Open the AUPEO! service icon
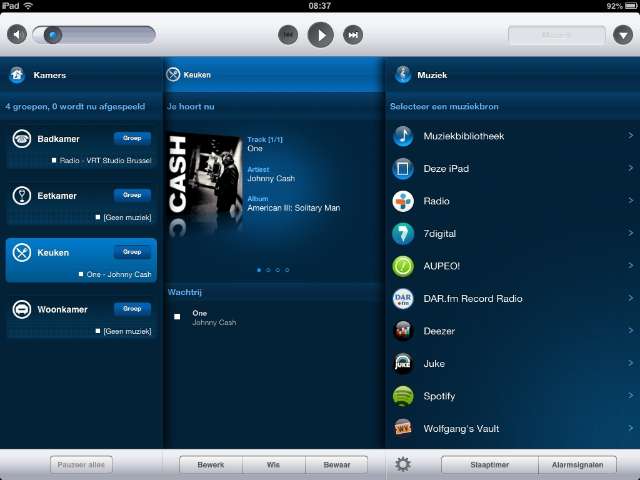 [403, 266]
